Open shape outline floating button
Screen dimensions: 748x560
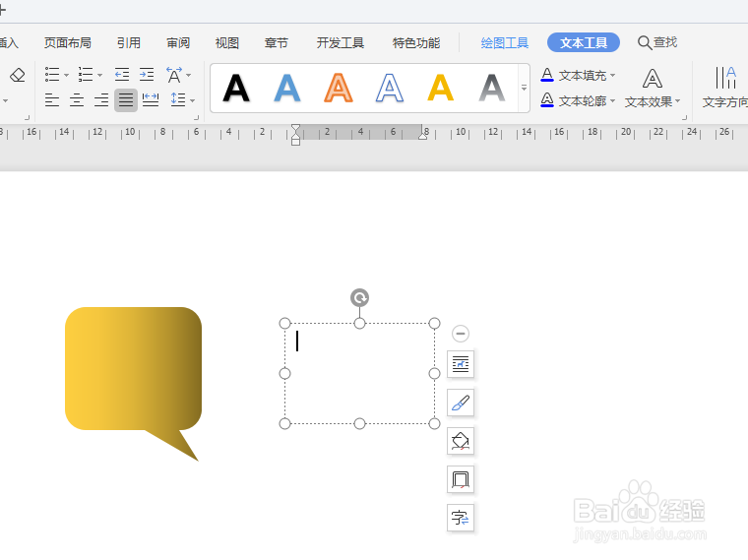[461, 479]
